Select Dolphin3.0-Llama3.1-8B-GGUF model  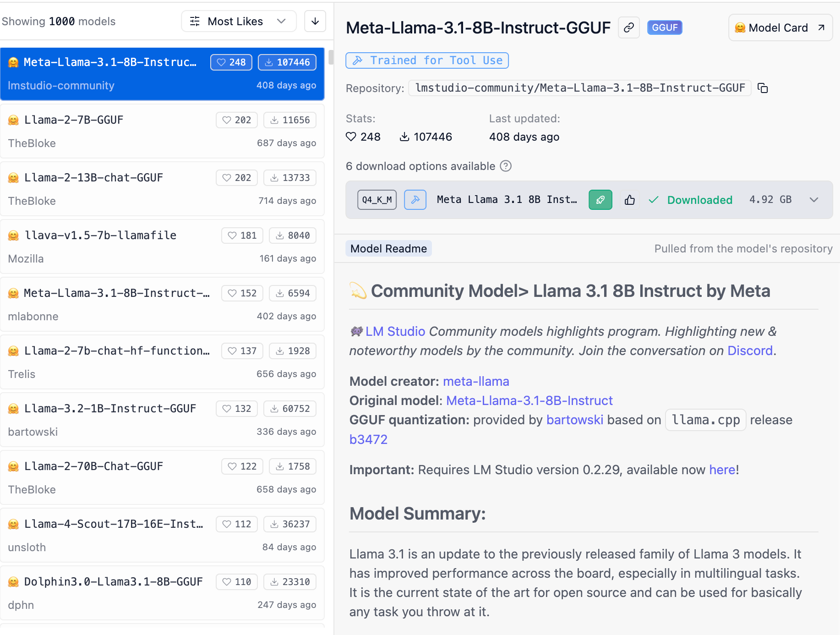point(162,593)
